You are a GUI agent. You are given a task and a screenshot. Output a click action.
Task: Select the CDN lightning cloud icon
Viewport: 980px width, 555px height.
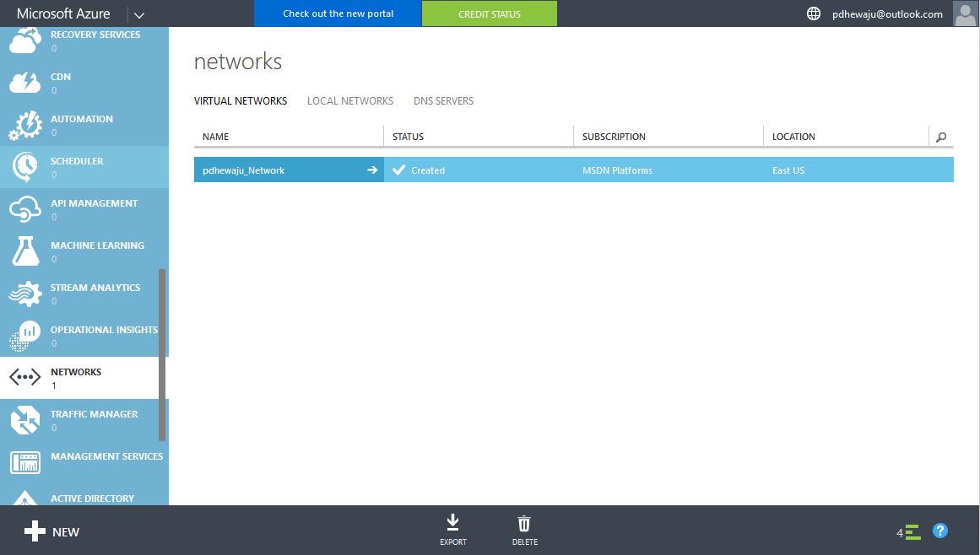click(25, 83)
